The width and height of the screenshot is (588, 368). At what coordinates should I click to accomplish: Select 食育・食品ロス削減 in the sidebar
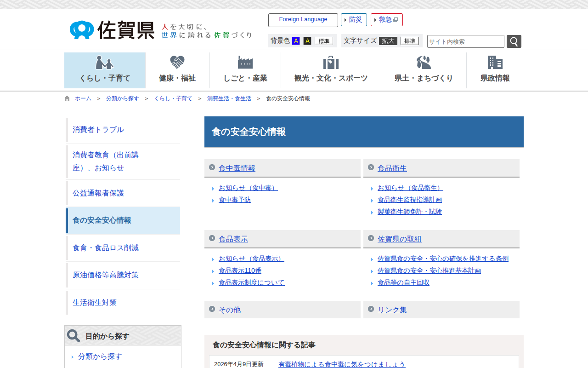click(x=106, y=248)
